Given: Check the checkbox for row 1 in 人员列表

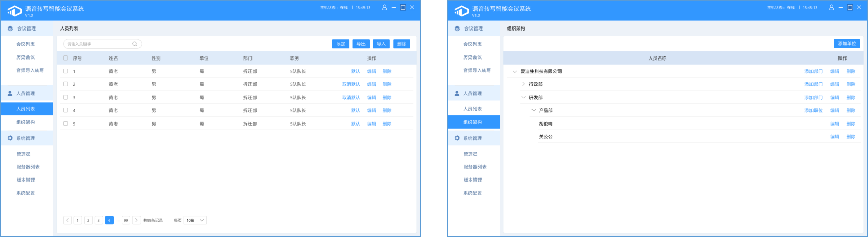Looking at the screenshot, I should pos(65,71).
